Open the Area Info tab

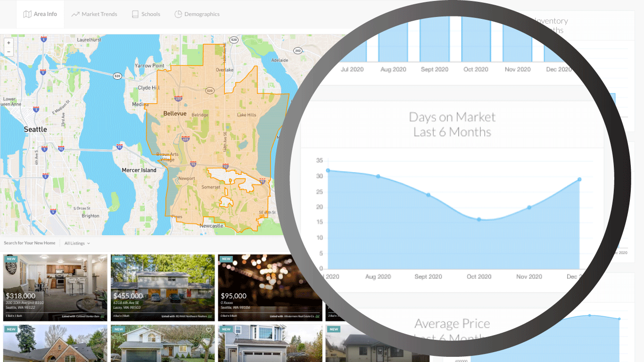pyautogui.click(x=40, y=14)
